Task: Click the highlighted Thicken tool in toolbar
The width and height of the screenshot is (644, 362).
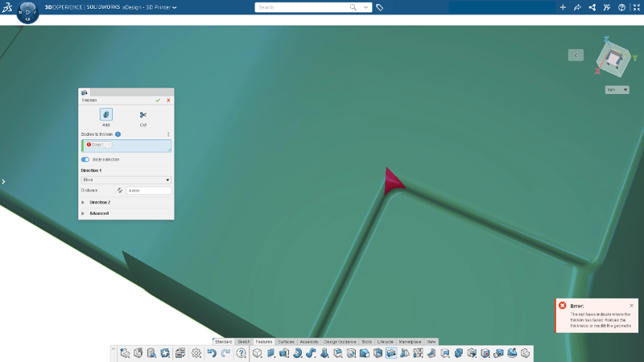Action: click(x=391, y=353)
